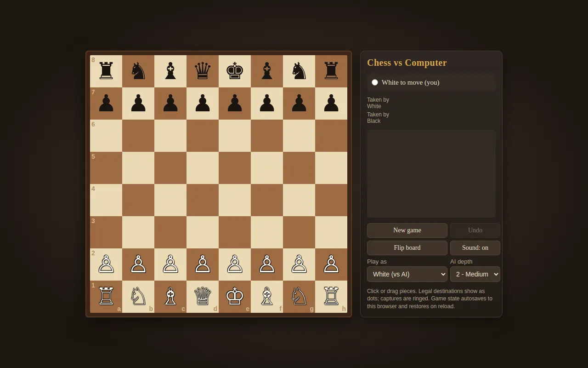Select the white queen on d1
The height and width of the screenshot is (368, 588).
tap(203, 297)
